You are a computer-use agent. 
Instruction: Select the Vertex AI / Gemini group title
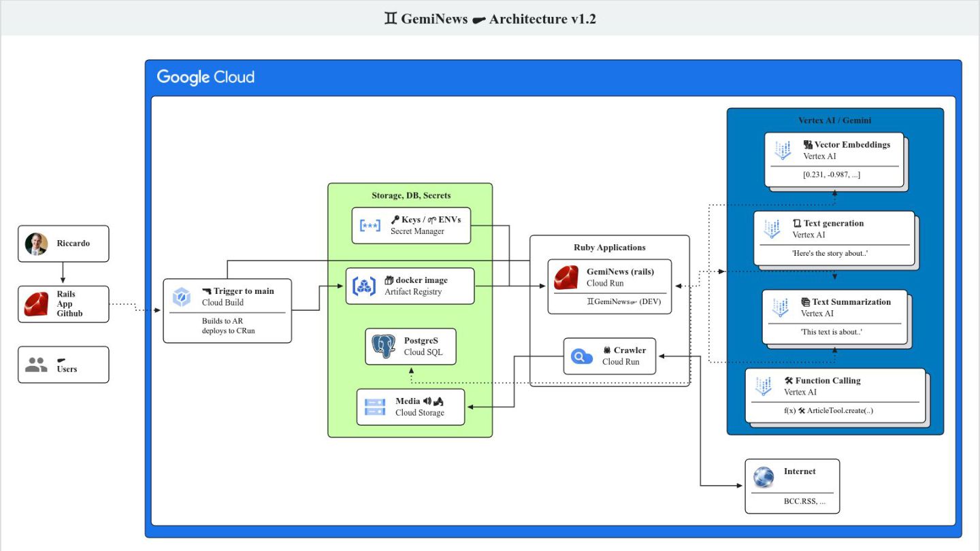[x=835, y=120]
